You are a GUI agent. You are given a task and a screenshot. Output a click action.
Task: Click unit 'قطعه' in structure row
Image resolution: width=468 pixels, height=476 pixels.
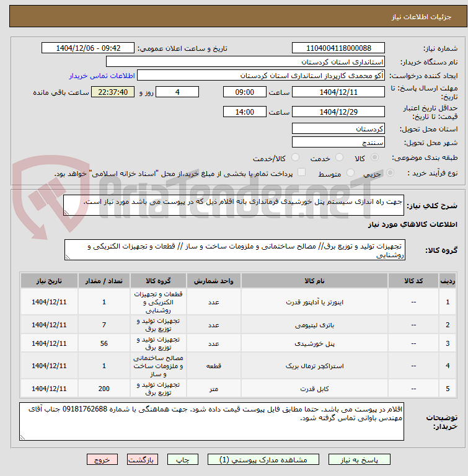tap(214, 366)
